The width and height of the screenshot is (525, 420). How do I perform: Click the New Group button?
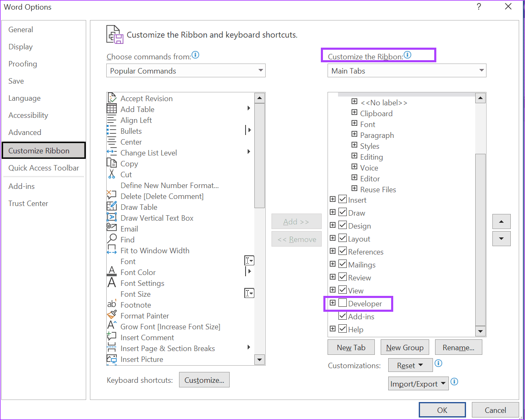click(405, 347)
